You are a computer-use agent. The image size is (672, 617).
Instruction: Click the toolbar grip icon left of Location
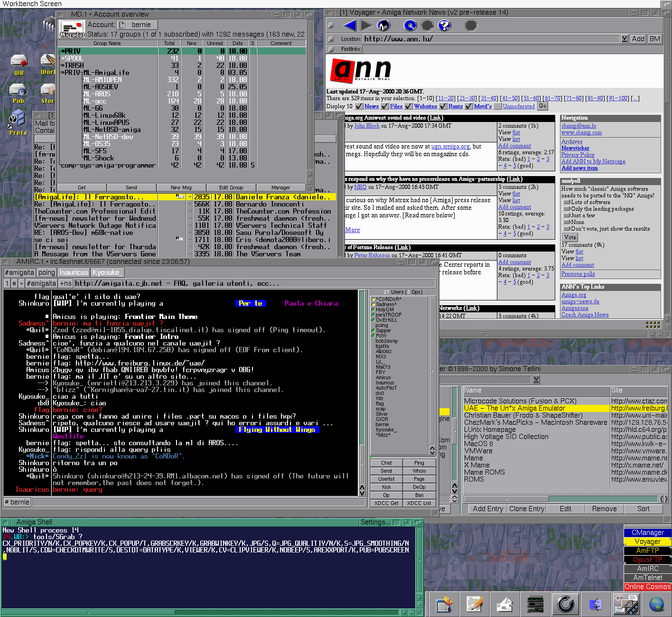click(x=331, y=39)
